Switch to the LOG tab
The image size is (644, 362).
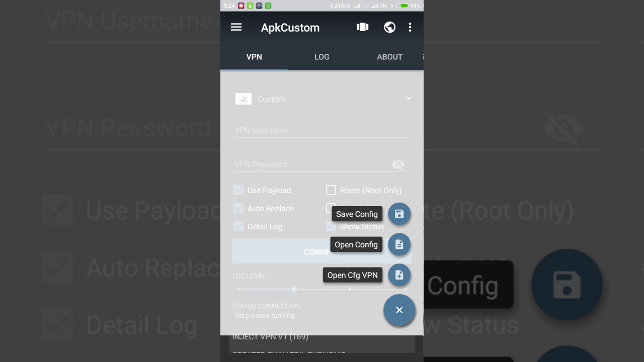322,57
